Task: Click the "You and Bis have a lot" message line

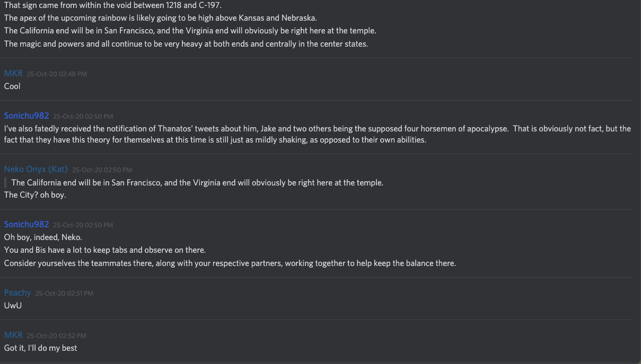Action: tap(105, 250)
